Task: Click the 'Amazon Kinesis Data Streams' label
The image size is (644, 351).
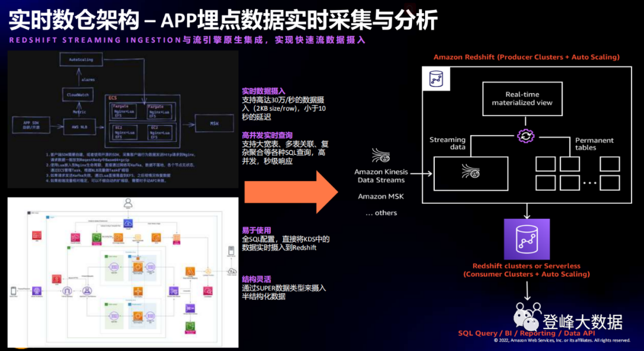Action: 381,176
